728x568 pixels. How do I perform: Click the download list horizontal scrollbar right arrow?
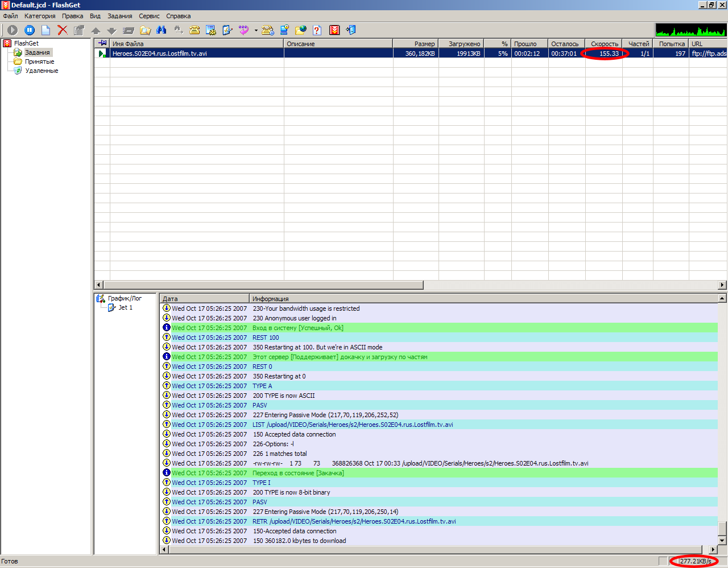722,285
